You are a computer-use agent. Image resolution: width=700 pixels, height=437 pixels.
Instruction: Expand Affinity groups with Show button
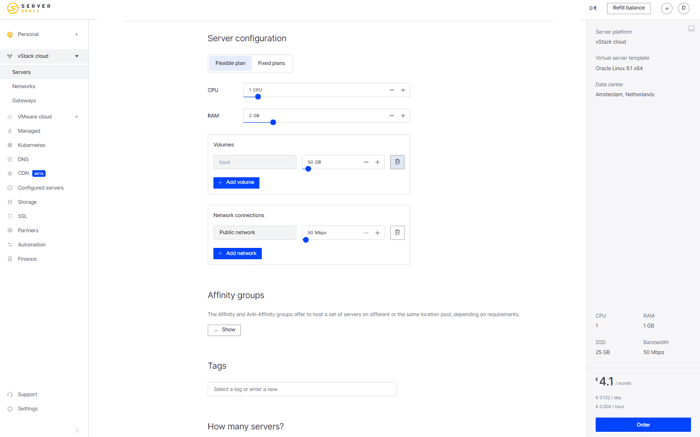pos(224,330)
